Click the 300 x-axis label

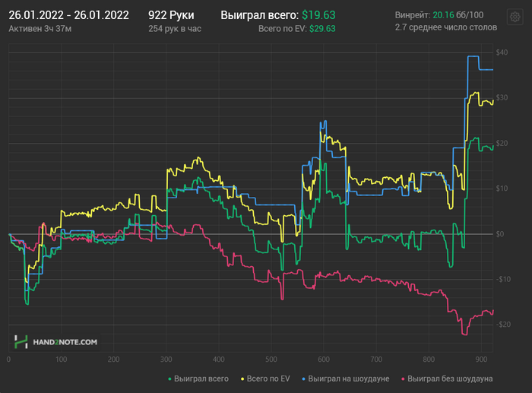(166, 360)
